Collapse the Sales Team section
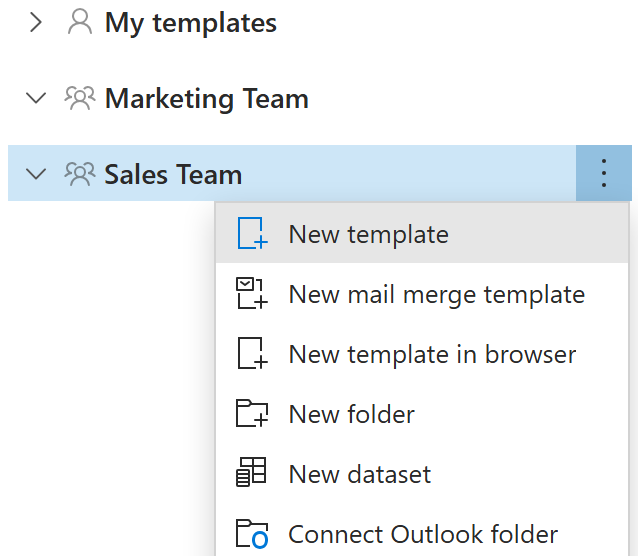The image size is (638, 556). (37, 174)
